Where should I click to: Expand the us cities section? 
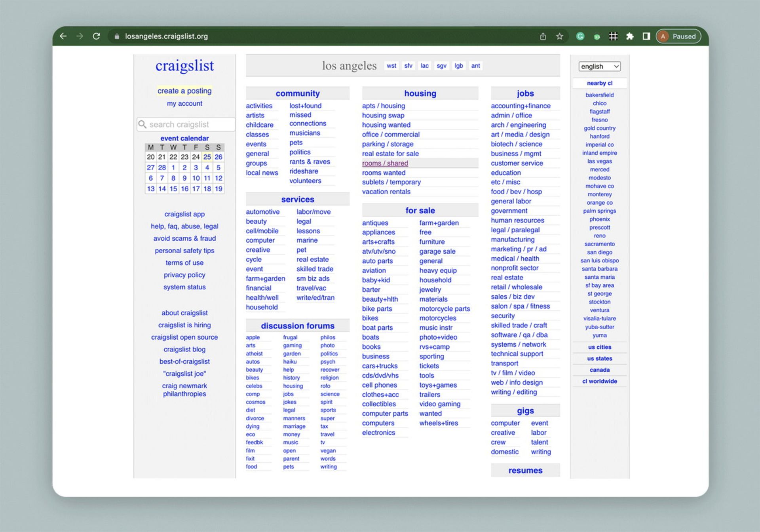pos(599,347)
